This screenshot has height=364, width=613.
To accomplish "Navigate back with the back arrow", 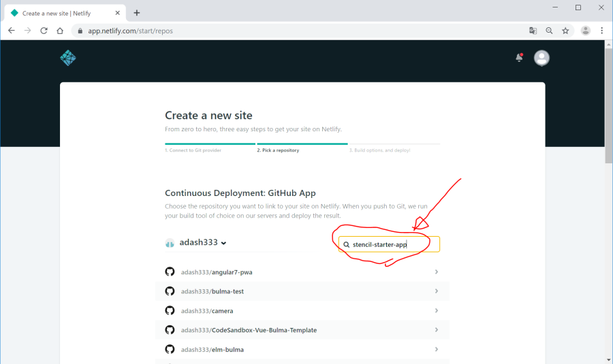I will click(12, 31).
